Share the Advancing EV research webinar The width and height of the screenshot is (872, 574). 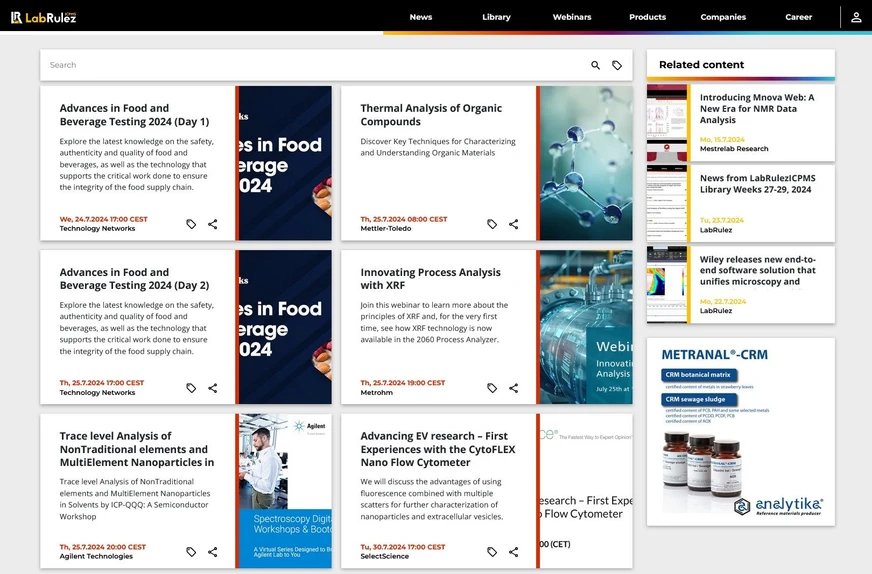tap(513, 552)
